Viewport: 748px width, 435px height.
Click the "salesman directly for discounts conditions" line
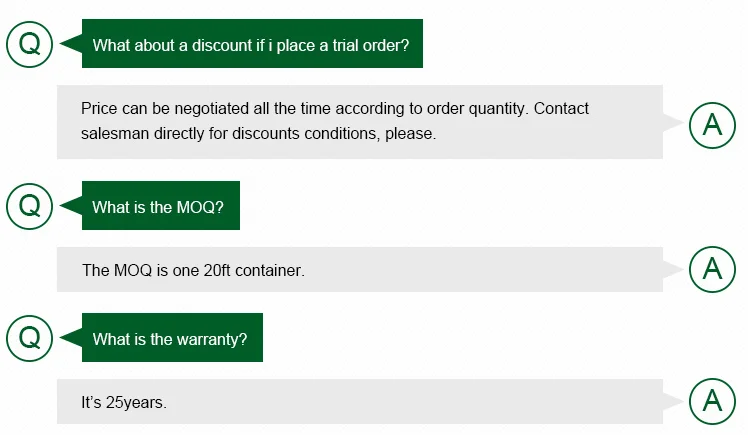click(x=258, y=133)
